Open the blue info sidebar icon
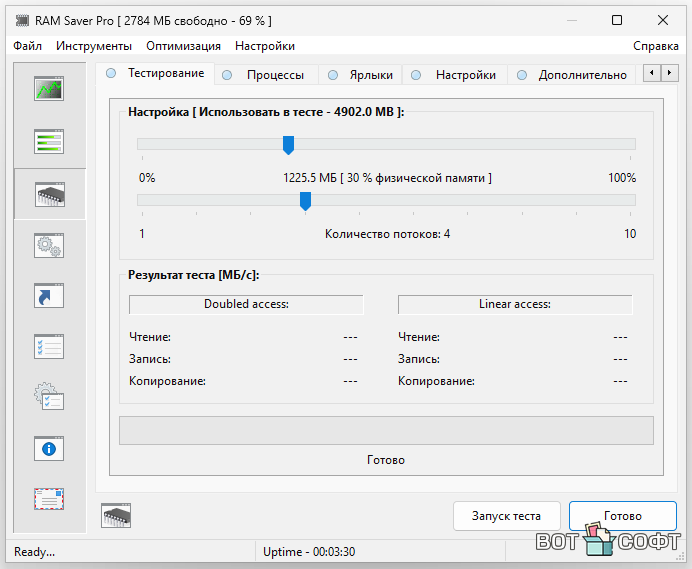The image size is (692, 569). pyautogui.click(x=49, y=448)
